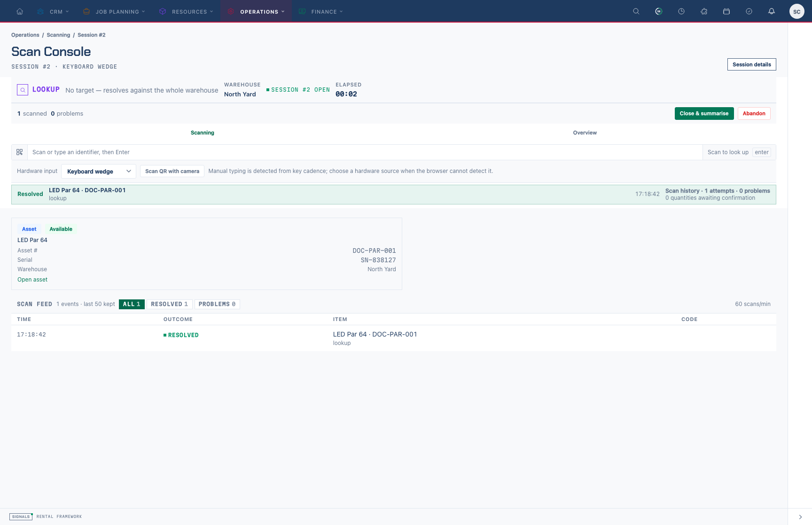Screen dimensions: 812x525
Task: Open the clock icon in top bar
Action: pos(681,11)
